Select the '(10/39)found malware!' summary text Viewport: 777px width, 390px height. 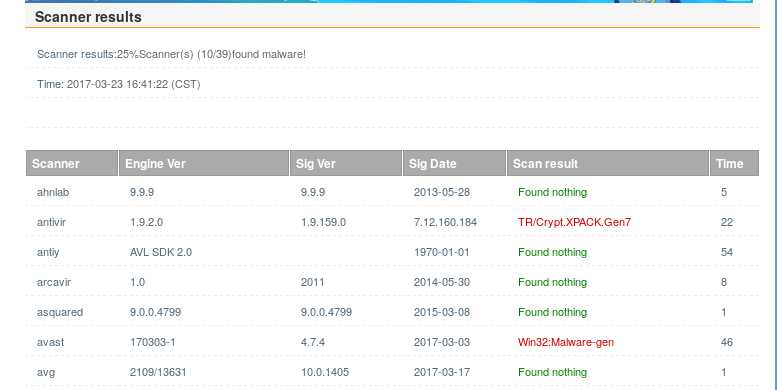[x=251, y=54]
